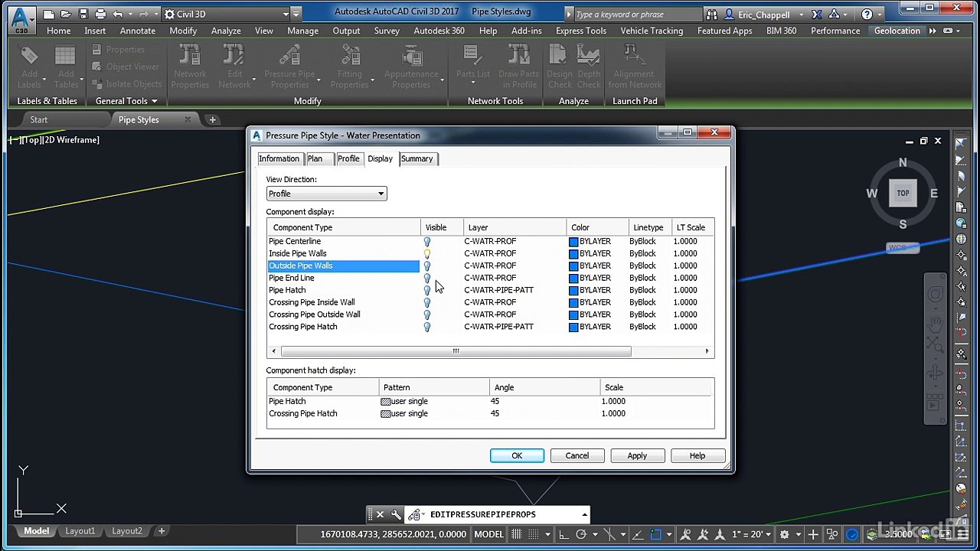The image size is (980, 551).
Task: Click the Undo arrow icon
Action: tap(117, 14)
